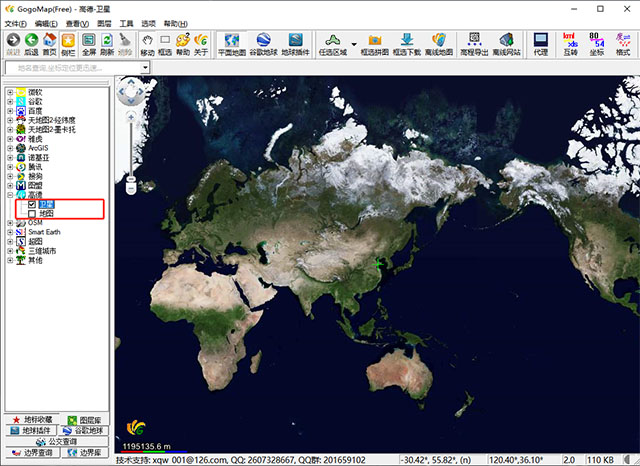The width and height of the screenshot is (640, 466).
Task: Click the 离线地图 offline map icon
Action: pyautogui.click(x=438, y=43)
